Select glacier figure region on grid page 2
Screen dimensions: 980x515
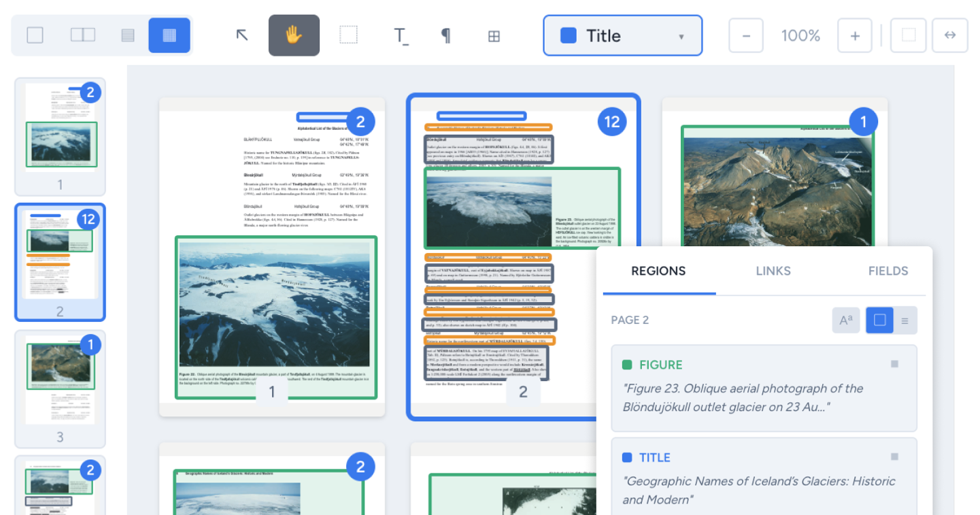[x=522, y=208]
